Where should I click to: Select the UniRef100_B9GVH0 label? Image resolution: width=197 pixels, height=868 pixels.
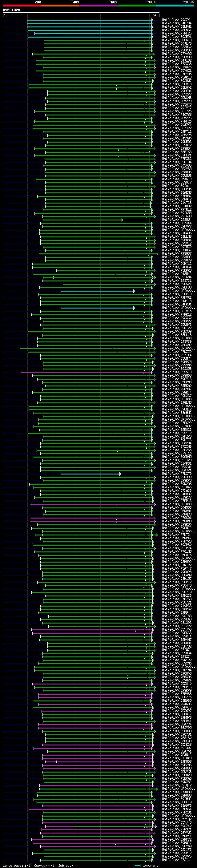coord(177,57)
